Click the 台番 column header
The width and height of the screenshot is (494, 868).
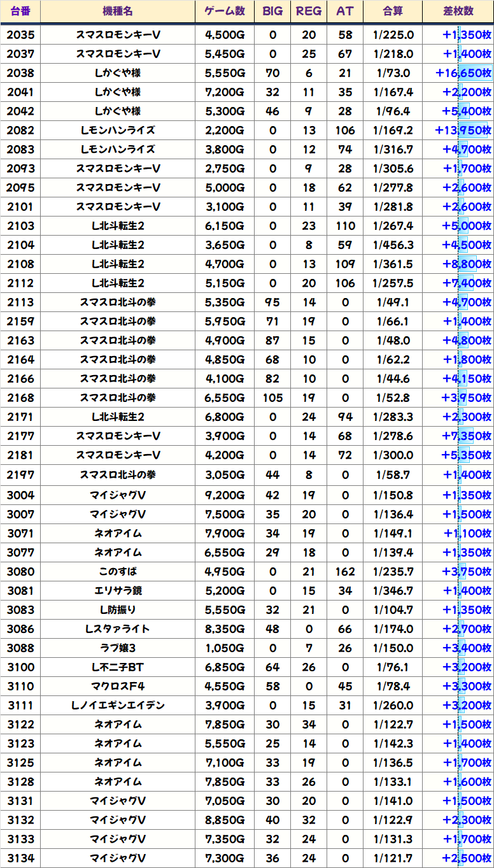point(20,11)
